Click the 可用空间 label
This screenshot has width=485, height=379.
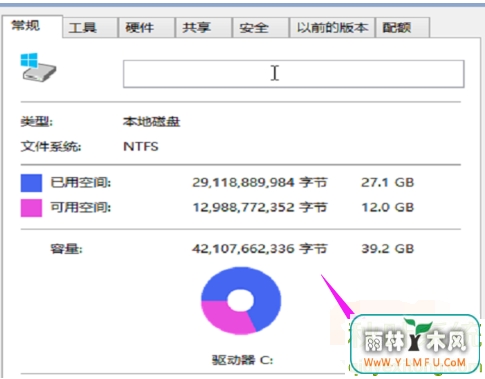[80, 208]
